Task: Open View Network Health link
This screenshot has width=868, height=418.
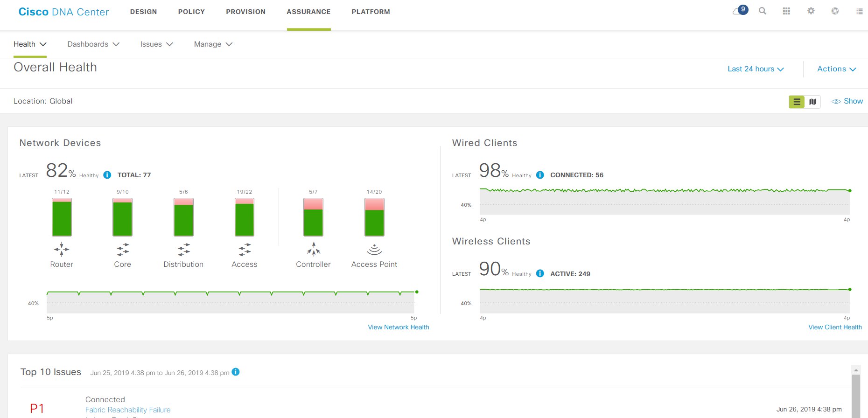Action: coord(399,327)
